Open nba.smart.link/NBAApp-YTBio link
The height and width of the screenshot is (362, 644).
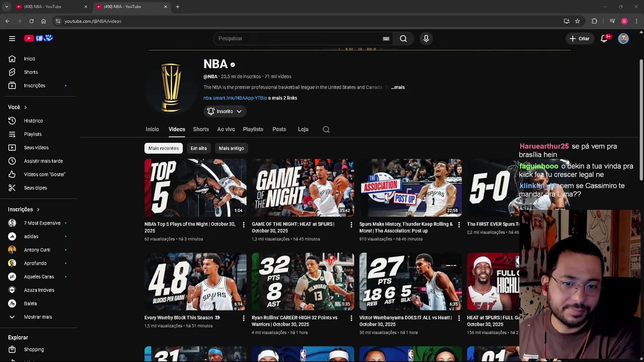point(235,98)
